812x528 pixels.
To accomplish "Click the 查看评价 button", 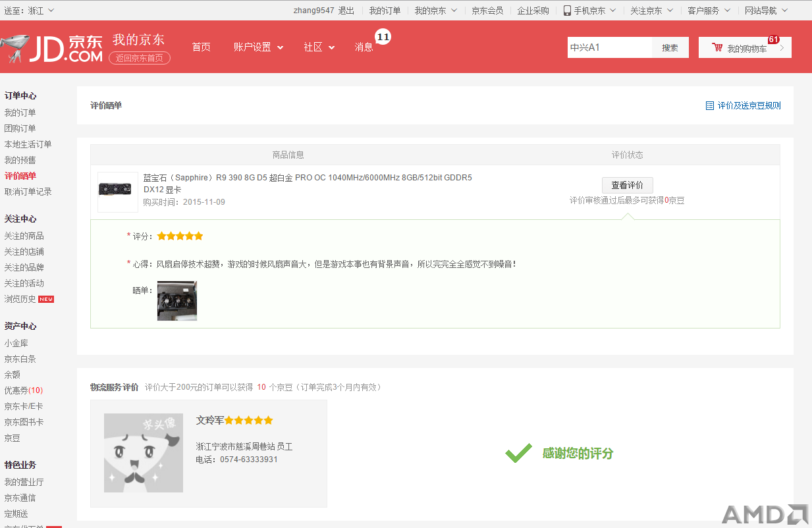I will click(627, 185).
